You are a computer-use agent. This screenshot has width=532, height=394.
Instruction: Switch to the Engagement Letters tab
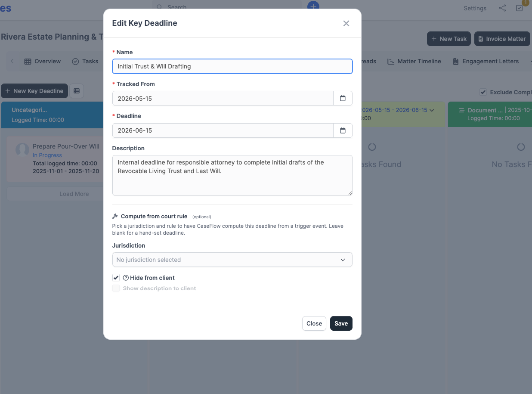pyautogui.click(x=486, y=62)
